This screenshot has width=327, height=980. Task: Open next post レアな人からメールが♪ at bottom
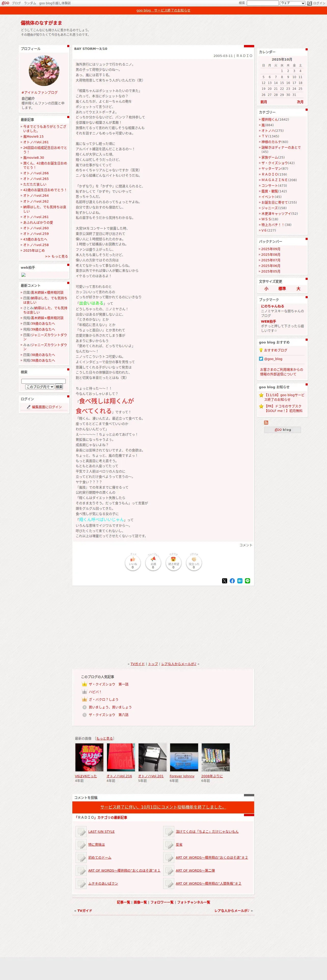pos(232,910)
